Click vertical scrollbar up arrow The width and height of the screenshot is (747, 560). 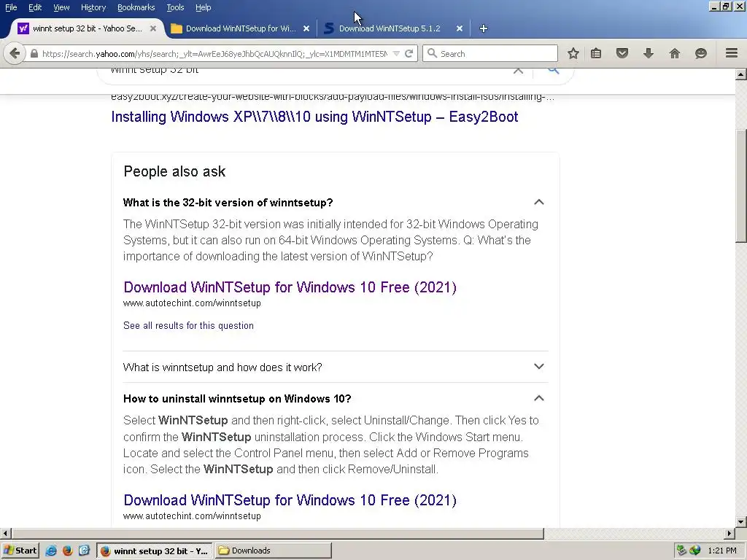coord(741,74)
